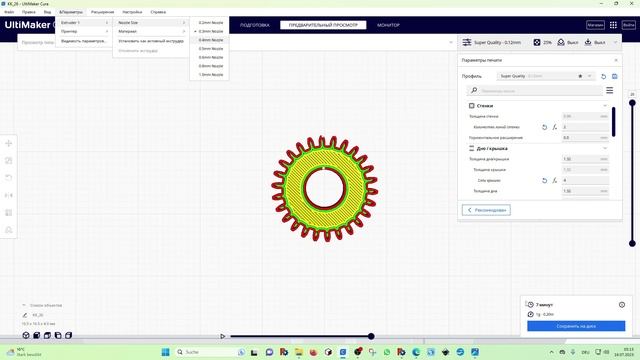This screenshot has height=360, width=640.
Task: Choose the 0.8mm Nozzle option
Action: (209, 66)
